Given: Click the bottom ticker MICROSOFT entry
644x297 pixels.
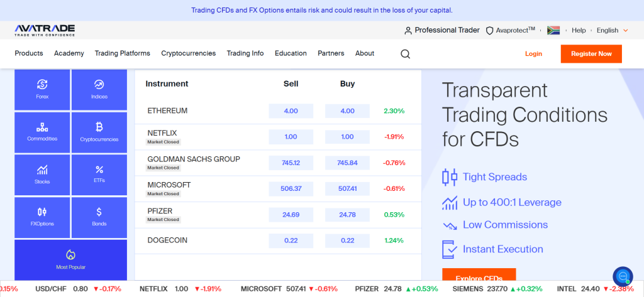Looking at the screenshot, I should pos(289,289).
